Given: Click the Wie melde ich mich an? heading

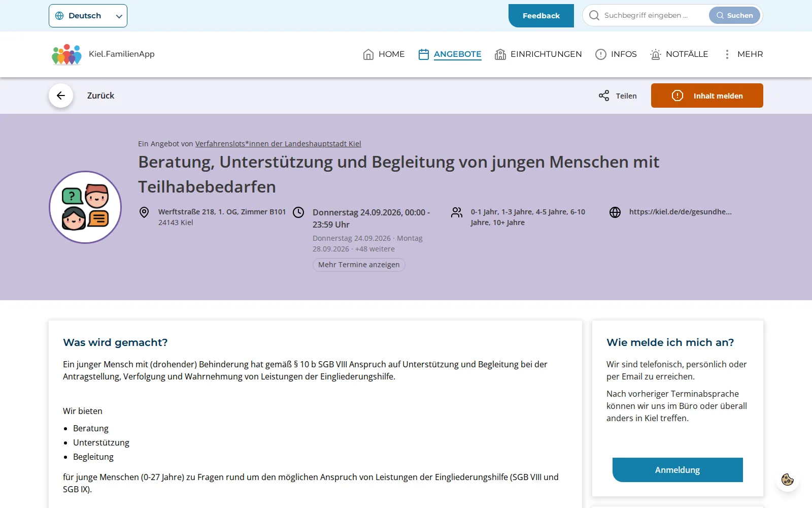Looking at the screenshot, I should (x=670, y=342).
